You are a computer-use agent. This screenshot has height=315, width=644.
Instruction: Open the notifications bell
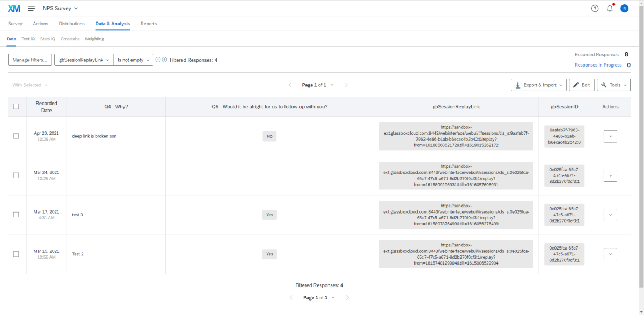[610, 8]
